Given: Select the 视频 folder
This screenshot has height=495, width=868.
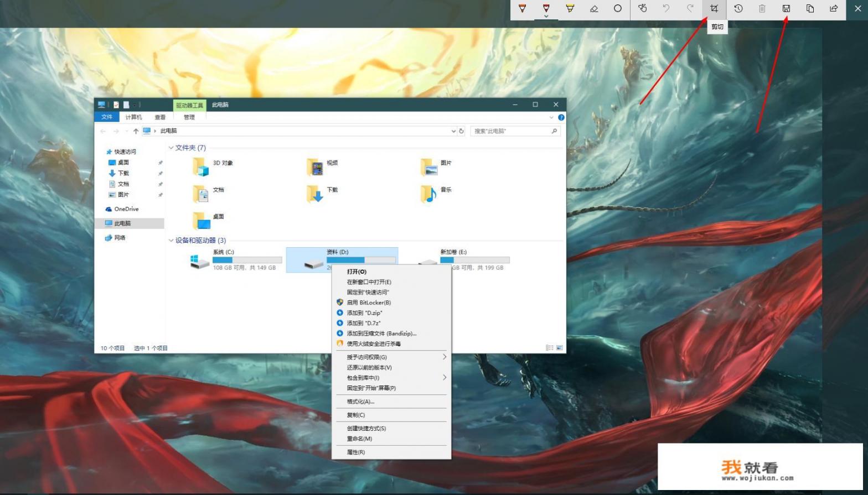Looking at the screenshot, I should point(322,166).
